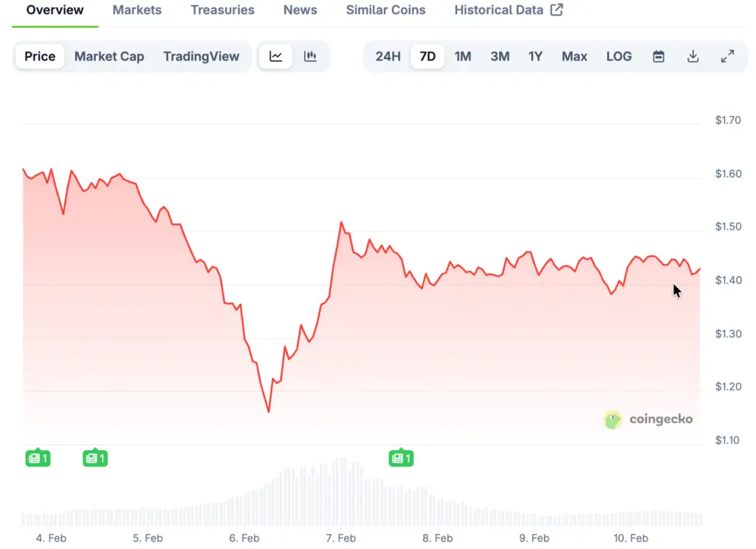The height and width of the screenshot is (549, 756).
Task: Open the News tab
Action: click(300, 10)
